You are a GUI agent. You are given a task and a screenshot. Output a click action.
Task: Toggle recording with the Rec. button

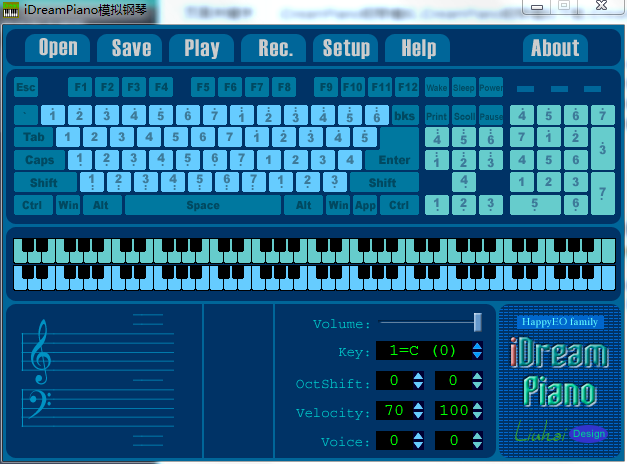tap(275, 48)
